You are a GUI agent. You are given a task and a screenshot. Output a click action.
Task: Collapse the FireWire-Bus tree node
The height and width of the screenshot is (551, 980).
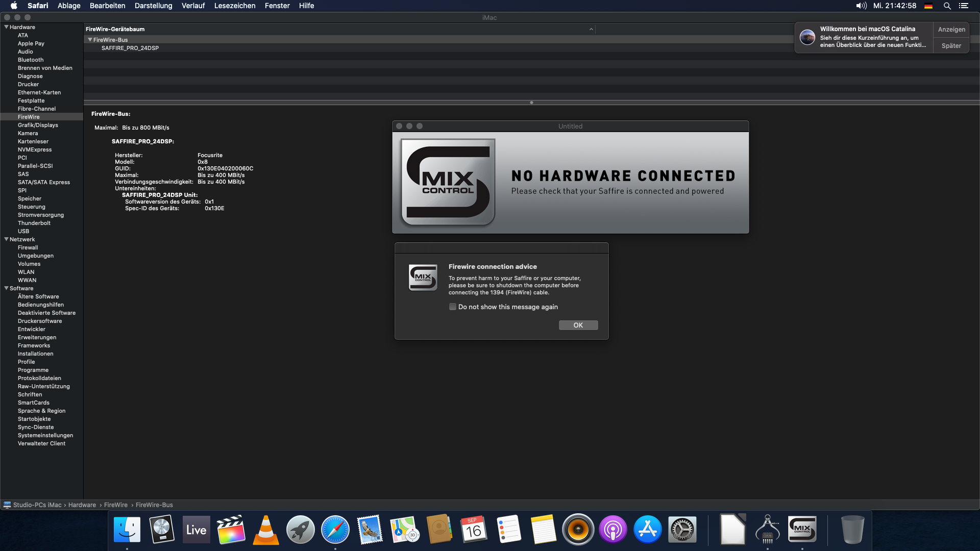pyautogui.click(x=90, y=40)
